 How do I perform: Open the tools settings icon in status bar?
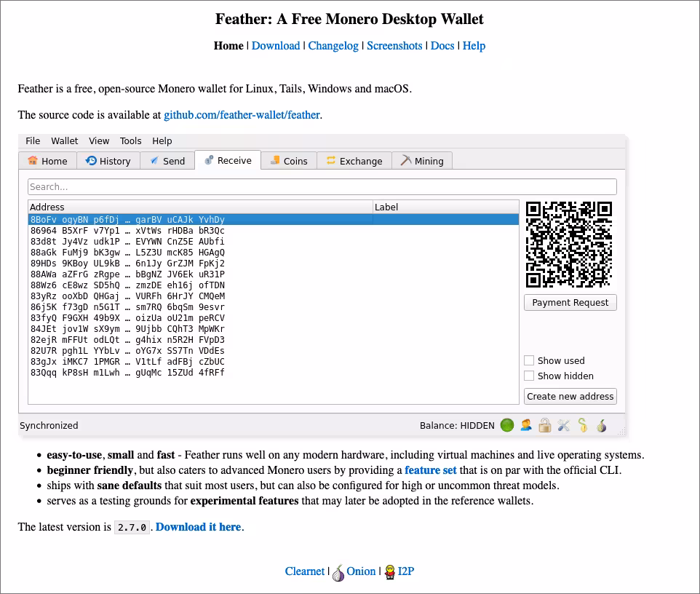(563, 425)
